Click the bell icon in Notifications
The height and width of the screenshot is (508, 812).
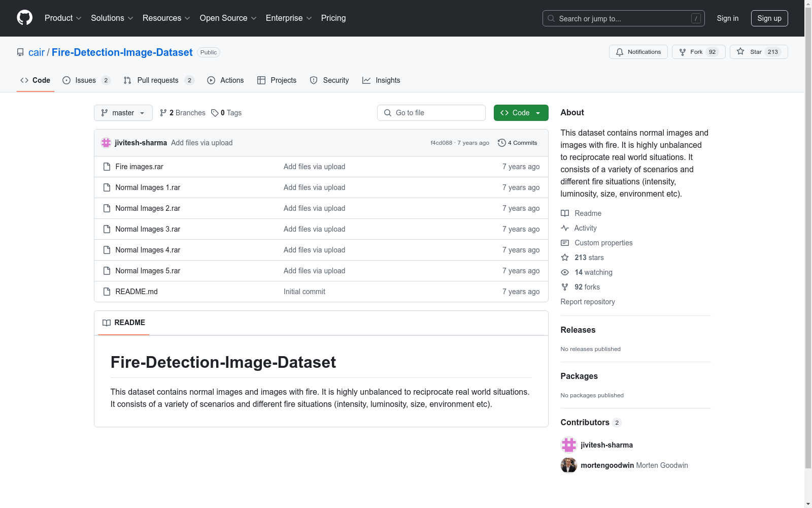pyautogui.click(x=620, y=52)
